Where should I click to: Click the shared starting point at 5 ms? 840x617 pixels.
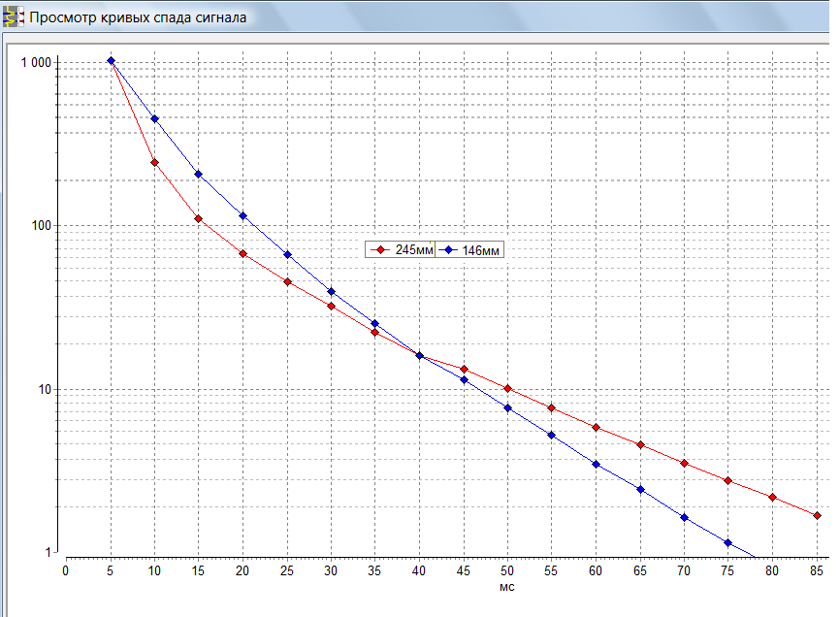(x=111, y=61)
